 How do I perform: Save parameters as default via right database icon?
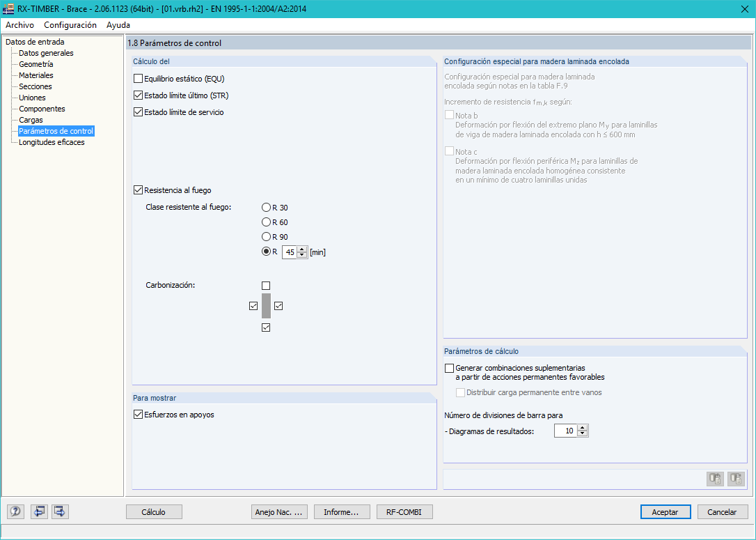[735, 479]
